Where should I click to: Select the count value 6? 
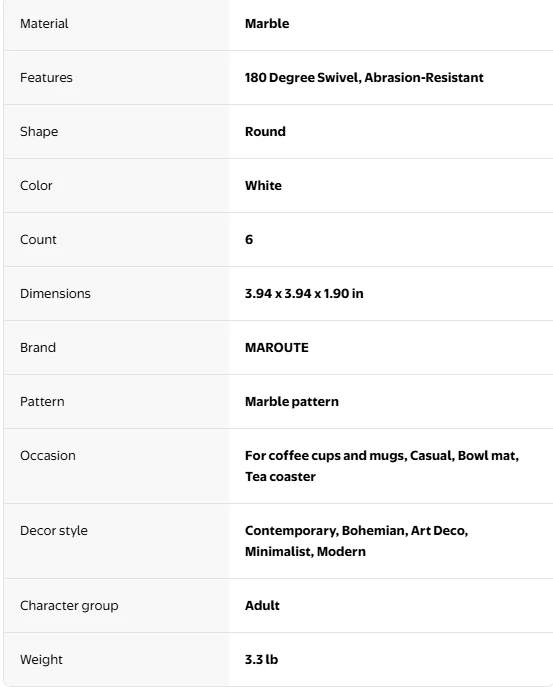coord(249,240)
